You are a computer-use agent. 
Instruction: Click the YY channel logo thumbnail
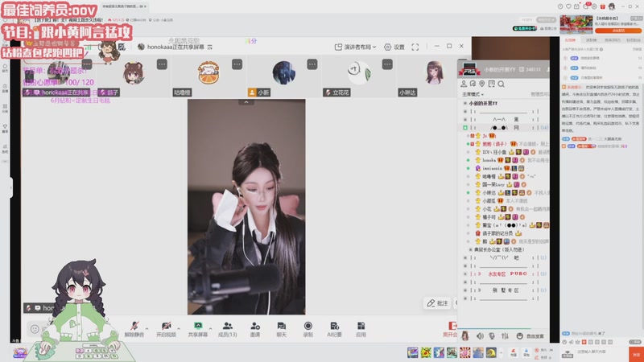point(469,69)
